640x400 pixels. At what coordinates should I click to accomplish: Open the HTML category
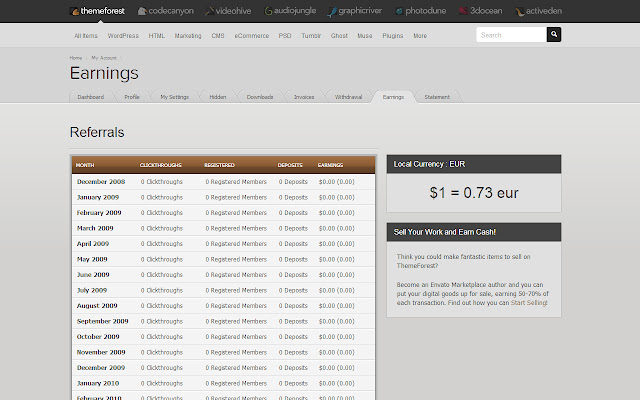point(157,36)
